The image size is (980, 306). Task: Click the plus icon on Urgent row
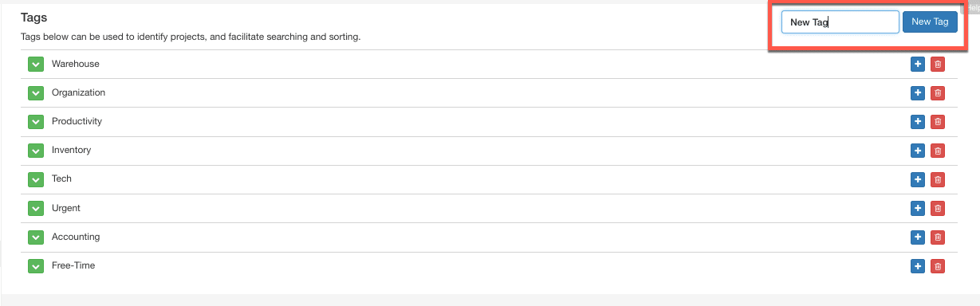[x=918, y=209]
